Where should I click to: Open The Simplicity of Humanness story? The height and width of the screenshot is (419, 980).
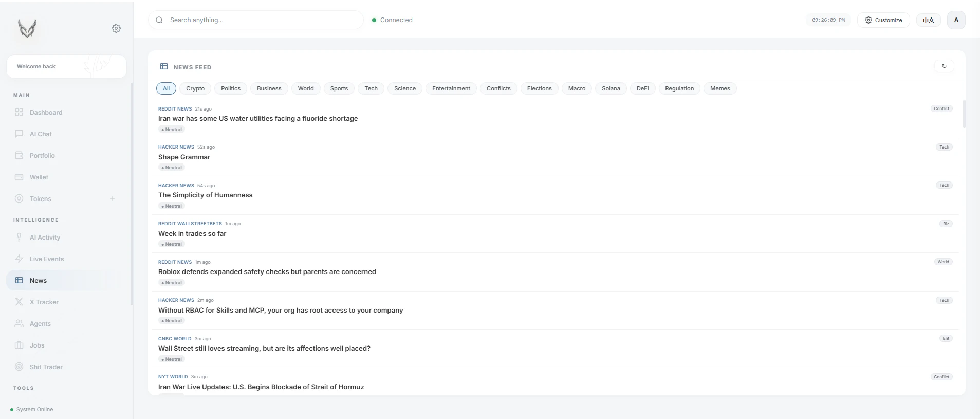205,195
